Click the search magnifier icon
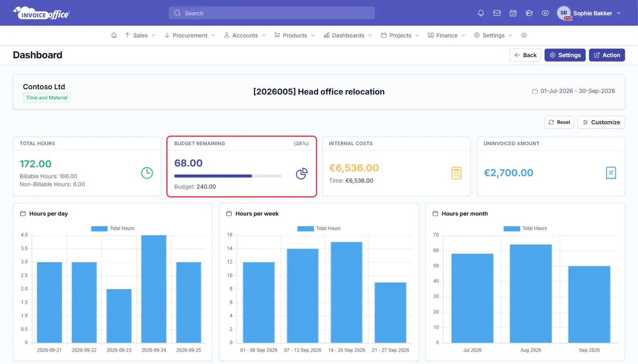This screenshot has width=638, height=364. [x=178, y=13]
